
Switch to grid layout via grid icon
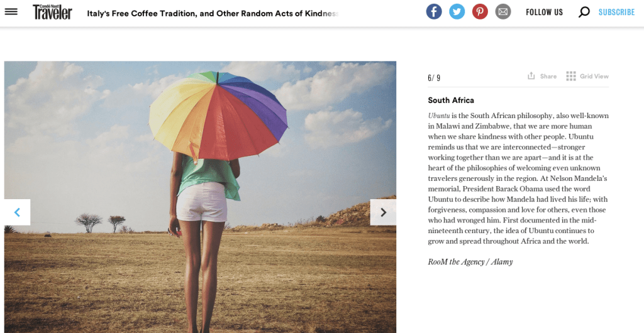pyautogui.click(x=571, y=76)
